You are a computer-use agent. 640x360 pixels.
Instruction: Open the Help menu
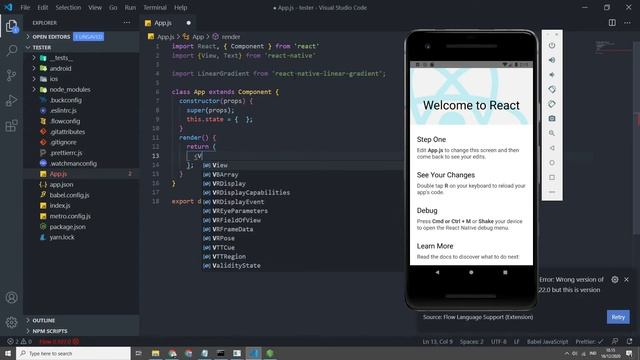click(180, 7)
